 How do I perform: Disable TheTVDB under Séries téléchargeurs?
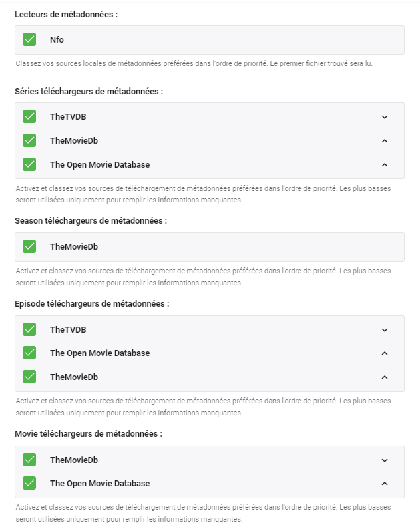(29, 117)
